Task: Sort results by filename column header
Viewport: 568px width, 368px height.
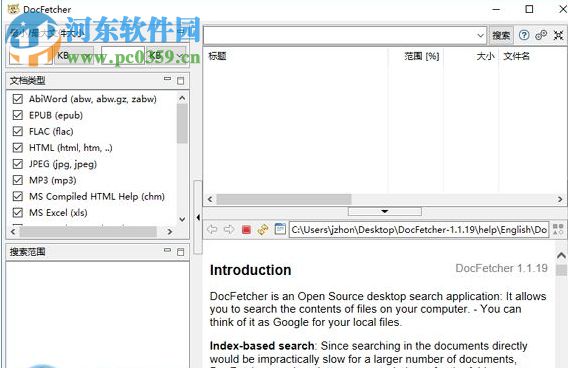Action: [517, 56]
